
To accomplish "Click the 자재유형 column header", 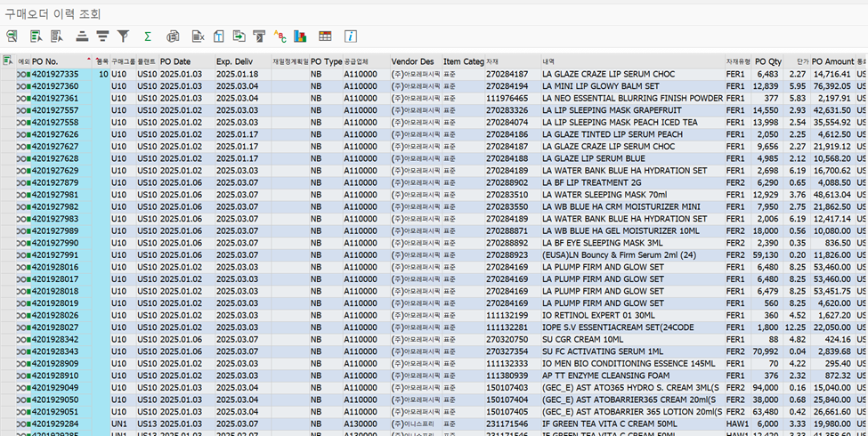I will [738, 61].
